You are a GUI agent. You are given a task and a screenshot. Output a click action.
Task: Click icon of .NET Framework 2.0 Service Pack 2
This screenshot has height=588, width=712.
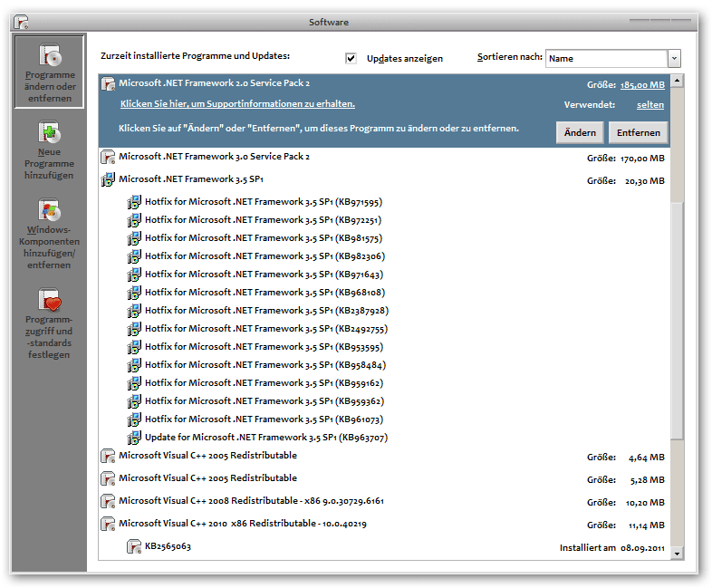tap(108, 84)
